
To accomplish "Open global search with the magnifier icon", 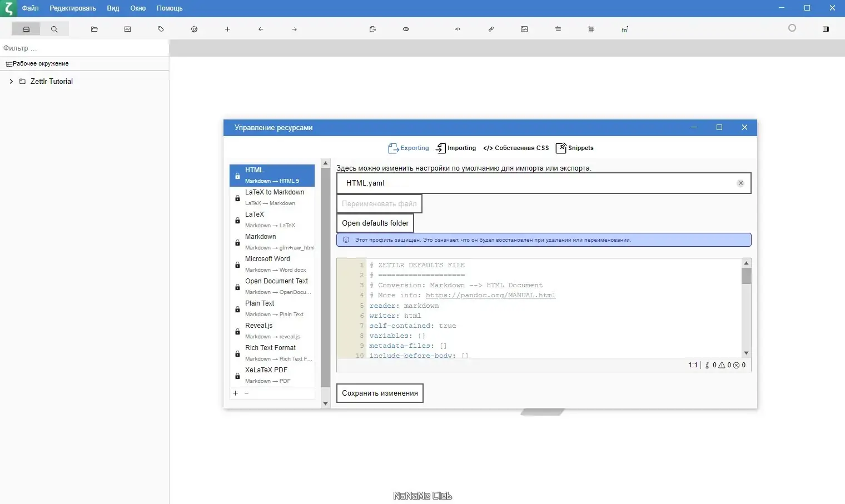I will 54,29.
